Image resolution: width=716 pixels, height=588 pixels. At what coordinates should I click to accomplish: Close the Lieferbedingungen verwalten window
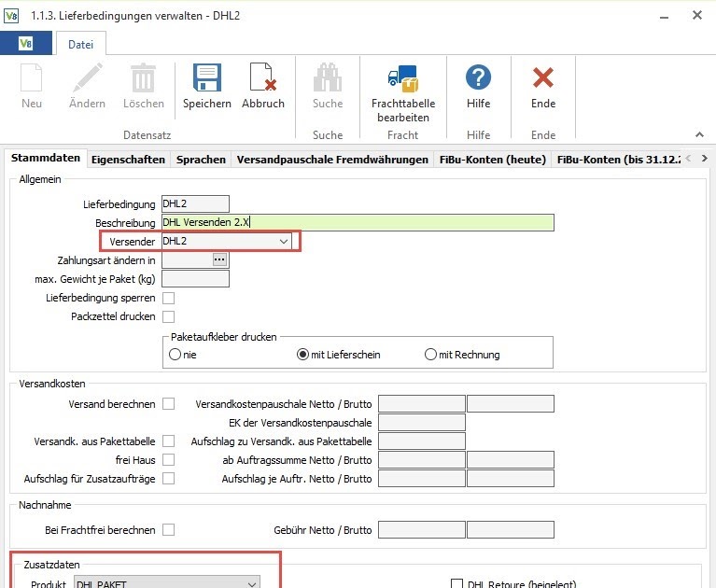pyautogui.click(x=696, y=15)
